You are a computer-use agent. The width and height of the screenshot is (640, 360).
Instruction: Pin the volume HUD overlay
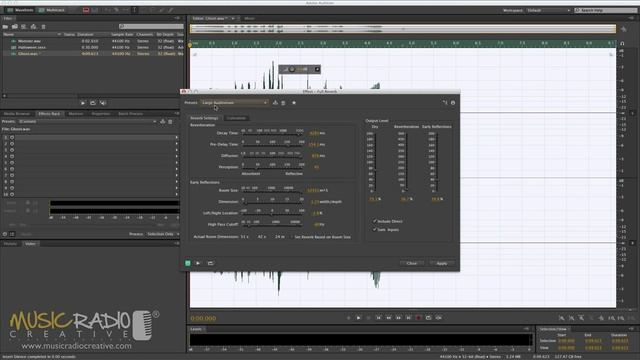pos(317,69)
